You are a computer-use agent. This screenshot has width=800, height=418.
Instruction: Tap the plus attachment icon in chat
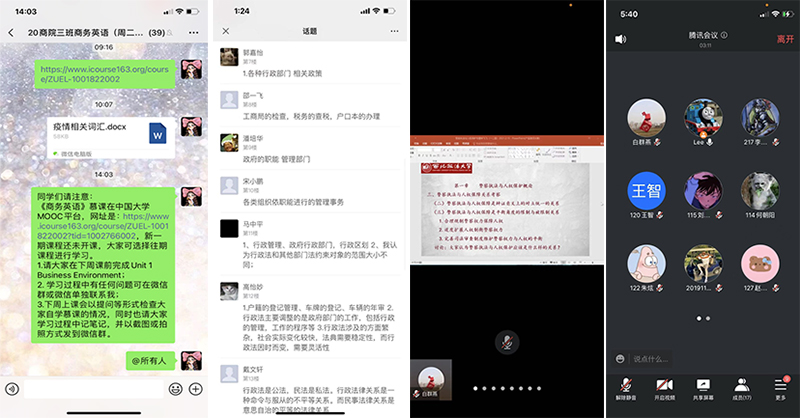pos(196,387)
